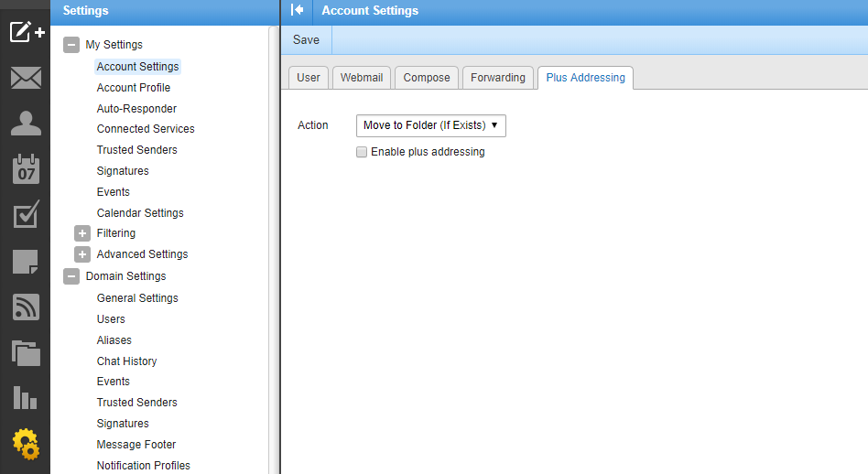Collapse the settings panel arrow icon

297,10
